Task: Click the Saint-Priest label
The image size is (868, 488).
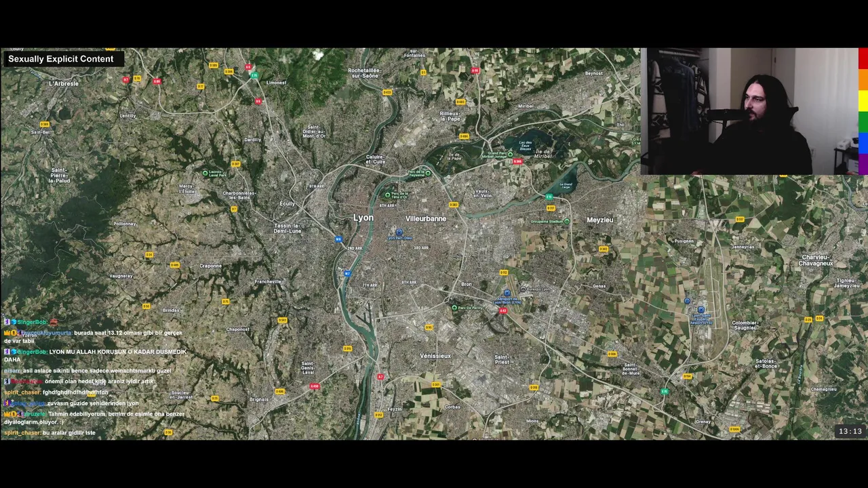Action: coord(502,360)
